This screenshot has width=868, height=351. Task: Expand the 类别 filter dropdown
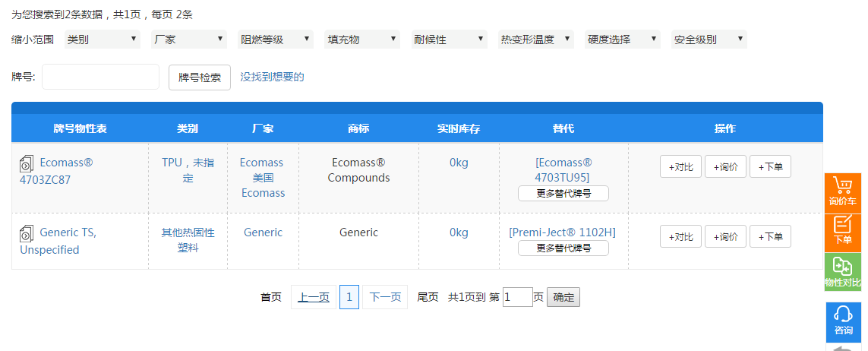(x=102, y=40)
